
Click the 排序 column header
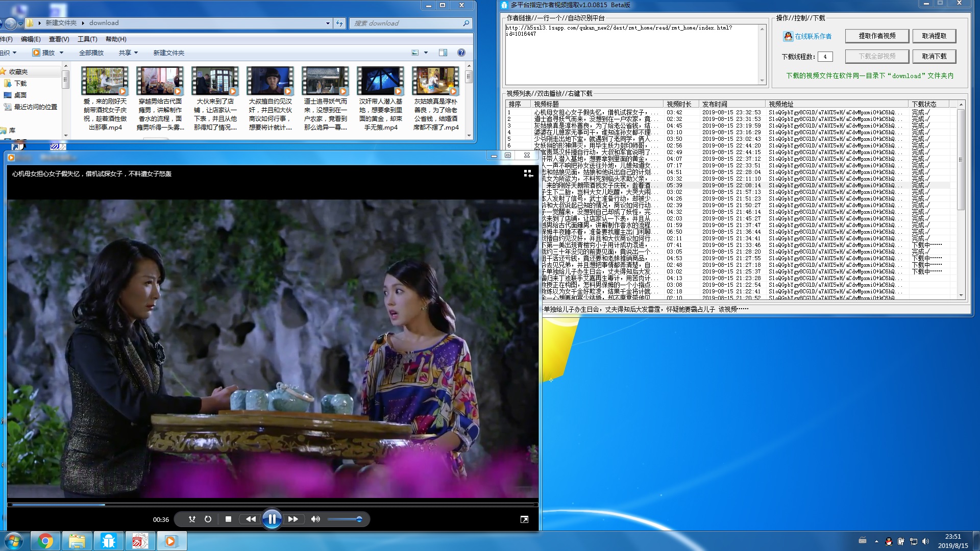(x=518, y=104)
